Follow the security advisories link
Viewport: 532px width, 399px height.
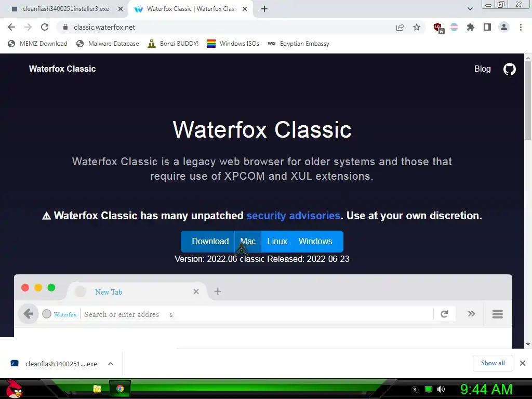(293, 216)
